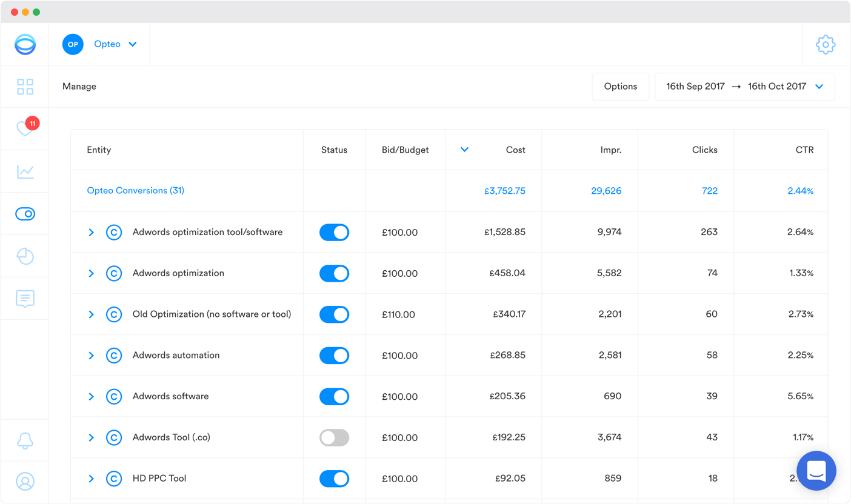The width and height of the screenshot is (851, 504).
Task: Expand Adwords optimization tool/software row
Action: point(92,232)
